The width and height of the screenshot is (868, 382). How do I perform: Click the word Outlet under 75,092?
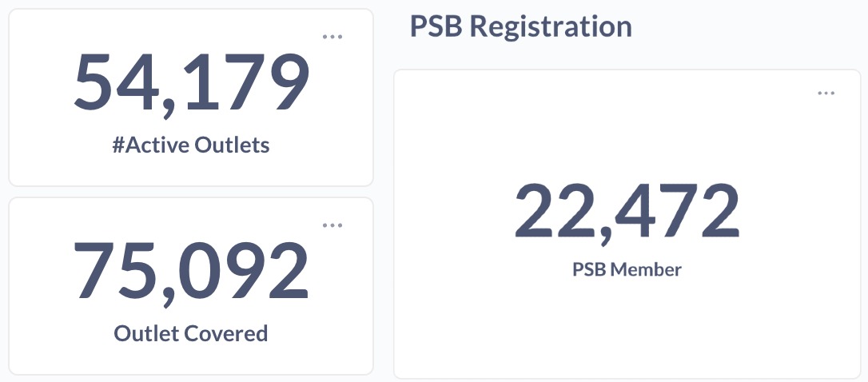(146, 333)
